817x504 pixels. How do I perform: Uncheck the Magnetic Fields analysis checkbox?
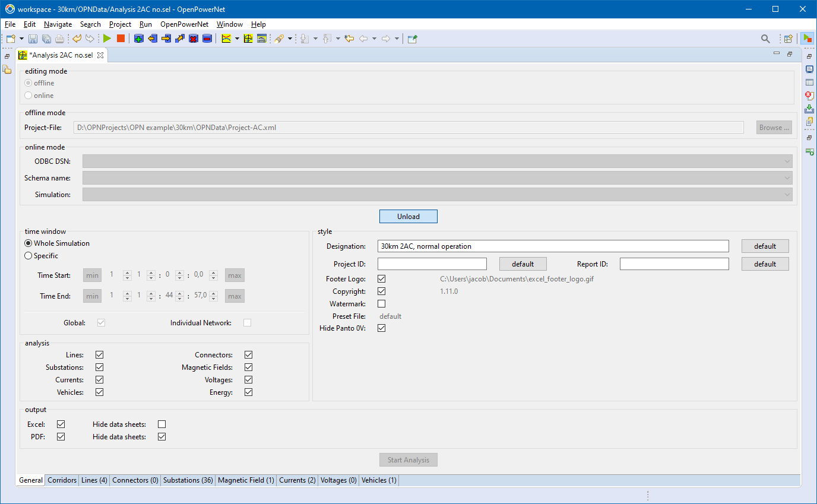249,367
